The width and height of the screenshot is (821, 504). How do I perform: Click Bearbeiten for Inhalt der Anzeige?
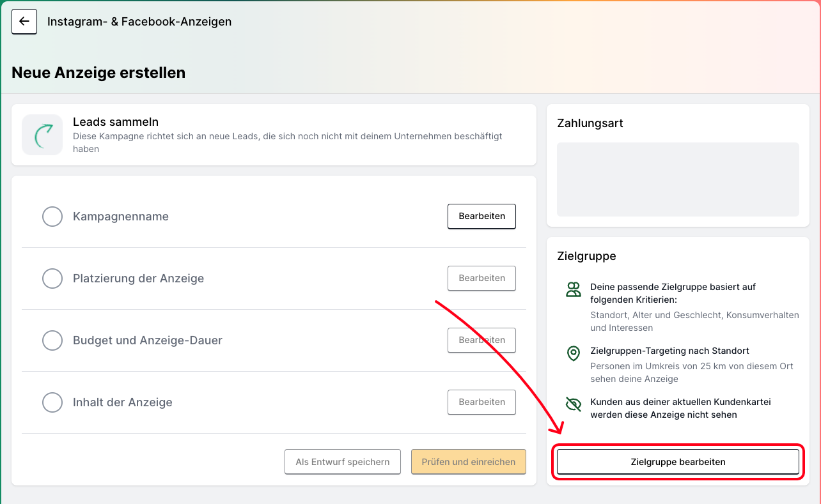click(481, 402)
